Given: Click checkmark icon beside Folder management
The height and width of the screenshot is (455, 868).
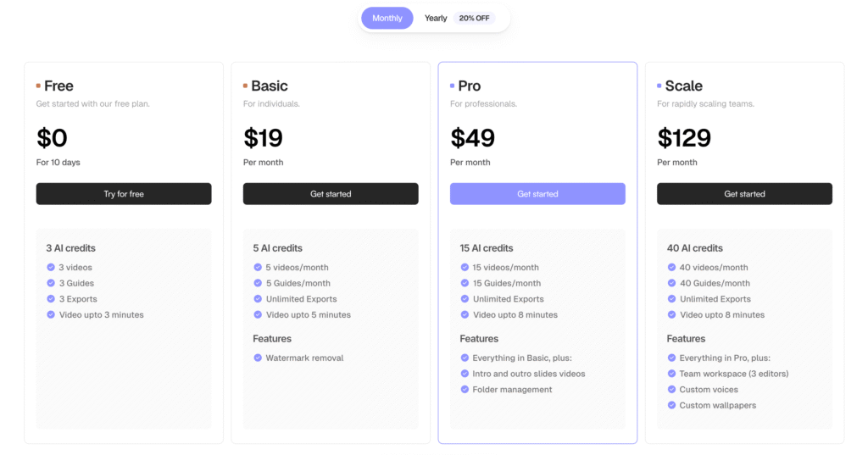Looking at the screenshot, I should click(x=465, y=389).
